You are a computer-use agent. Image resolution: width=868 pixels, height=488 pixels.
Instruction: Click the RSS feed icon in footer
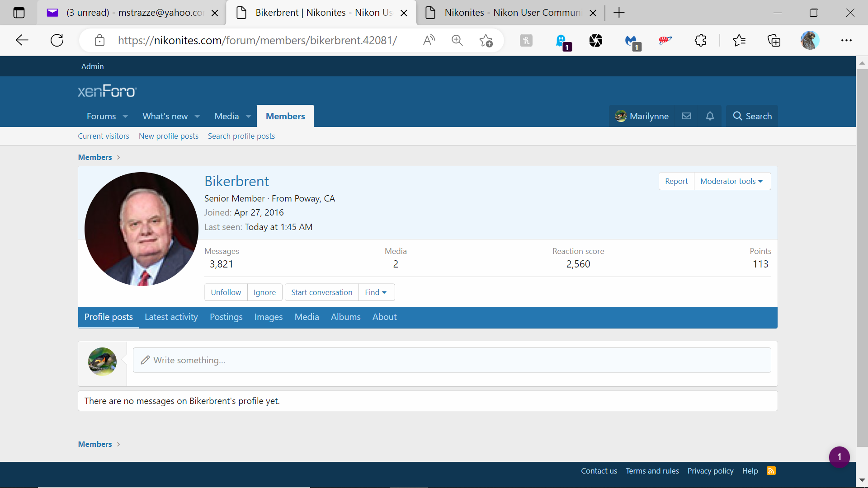(771, 471)
